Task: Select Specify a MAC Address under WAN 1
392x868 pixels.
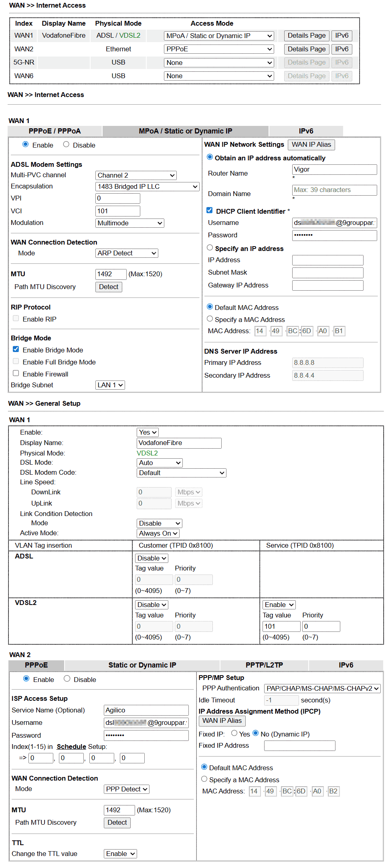Action: click(x=210, y=319)
